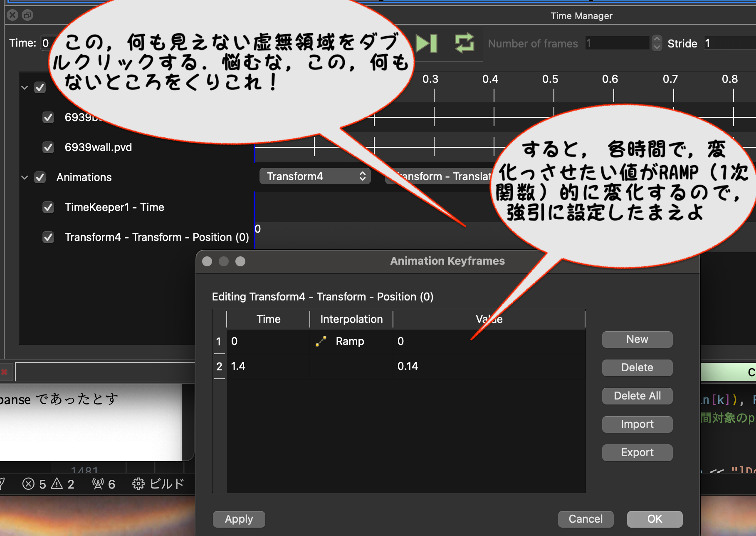Toggle the Animations checkbox
Screen dimensions: 756x536
40,177
